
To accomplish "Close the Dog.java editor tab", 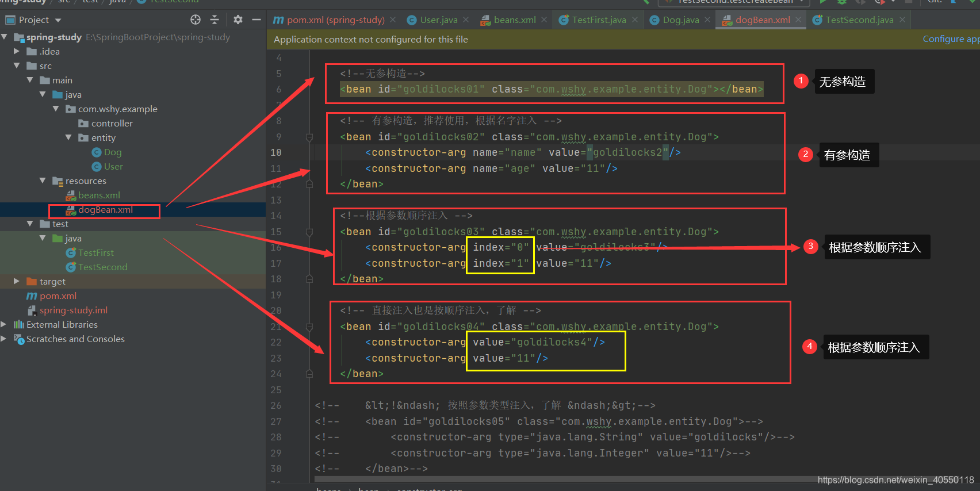I will coord(707,20).
